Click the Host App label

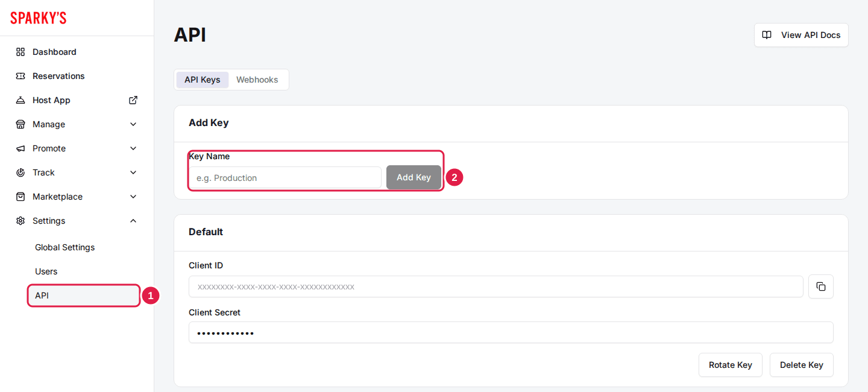point(51,100)
